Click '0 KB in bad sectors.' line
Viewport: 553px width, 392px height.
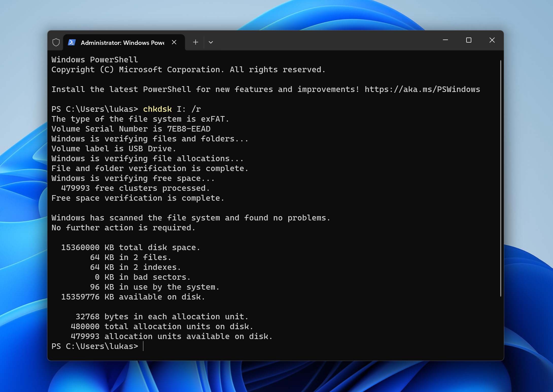pyautogui.click(x=143, y=277)
